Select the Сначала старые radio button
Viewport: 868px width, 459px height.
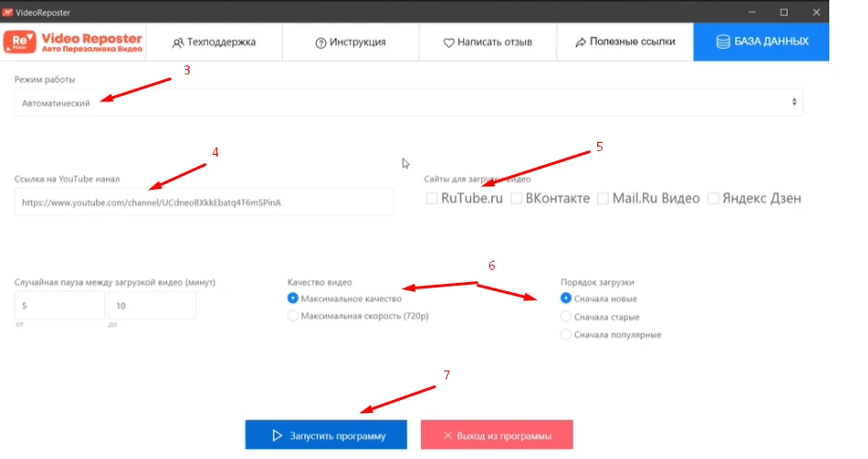[566, 317]
